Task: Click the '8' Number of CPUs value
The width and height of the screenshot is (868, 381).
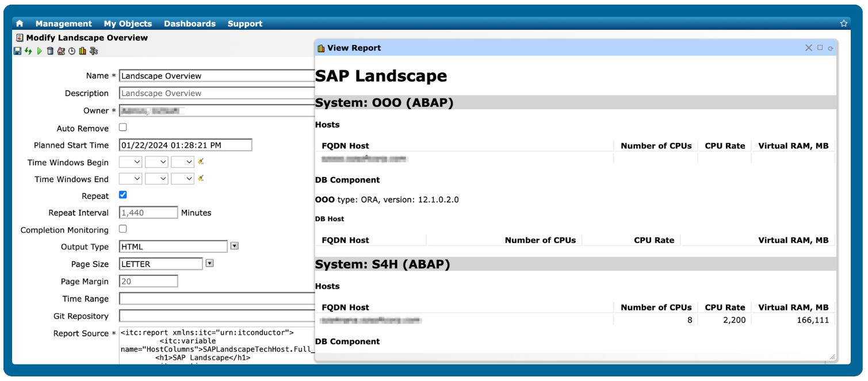Action: 690,320
